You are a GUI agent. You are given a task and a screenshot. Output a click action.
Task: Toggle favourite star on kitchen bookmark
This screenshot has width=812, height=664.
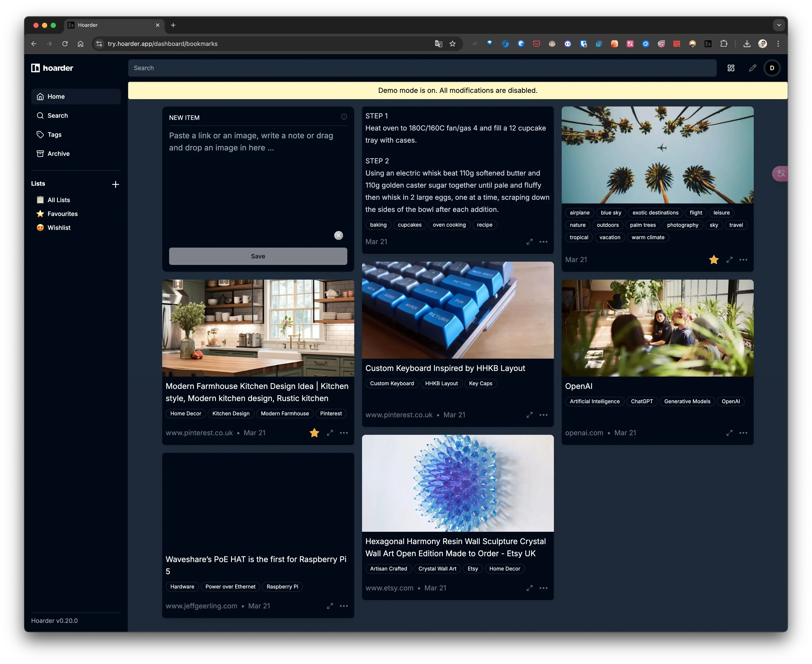pos(314,433)
